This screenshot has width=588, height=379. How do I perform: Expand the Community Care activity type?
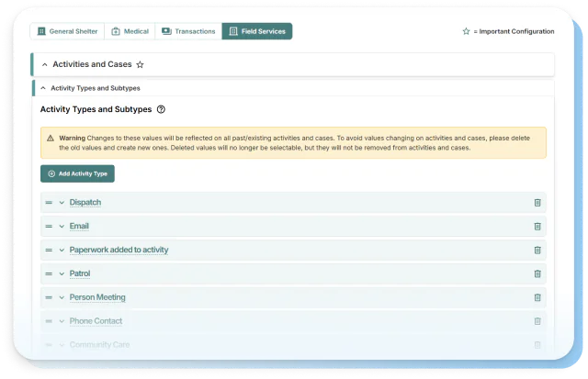coord(62,345)
